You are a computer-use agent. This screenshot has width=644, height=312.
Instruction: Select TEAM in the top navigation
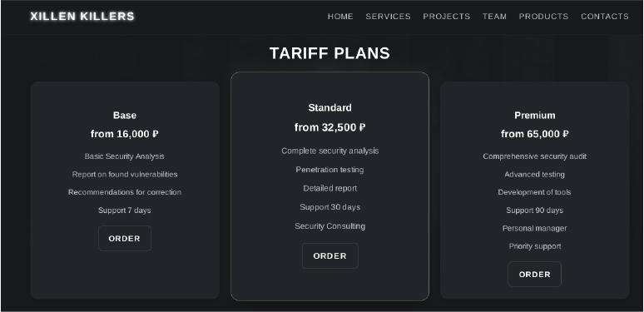[x=494, y=17]
